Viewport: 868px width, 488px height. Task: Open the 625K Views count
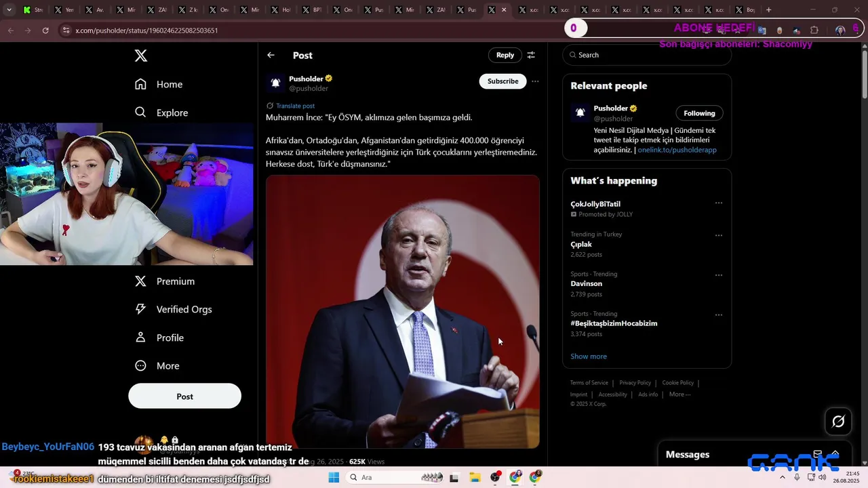point(367,462)
